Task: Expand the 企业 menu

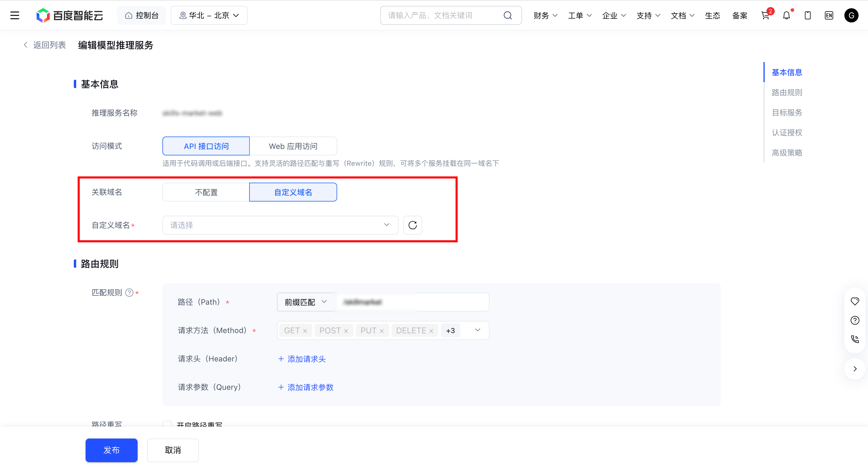Action: tap(614, 16)
